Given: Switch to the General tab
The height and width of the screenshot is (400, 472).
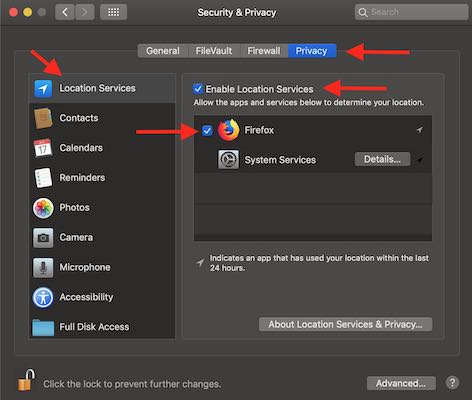Looking at the screenshot, I should pyautogui.click(x=163, y=51).
